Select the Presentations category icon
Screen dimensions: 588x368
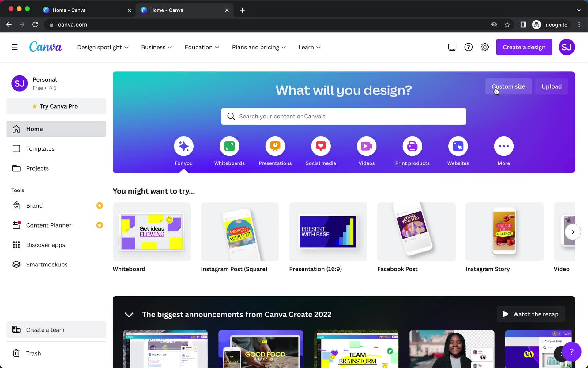(x=275, y=146)
